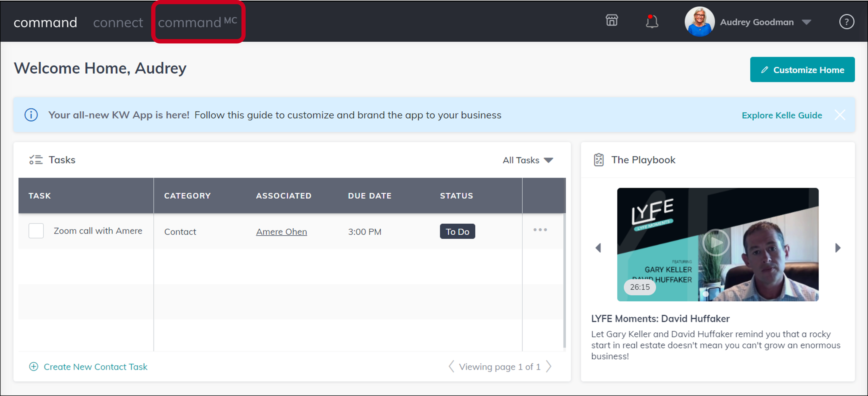Screen dimensions: 868x396
Task: Open the Amere Ohen contact link
Action: [281, 232]
